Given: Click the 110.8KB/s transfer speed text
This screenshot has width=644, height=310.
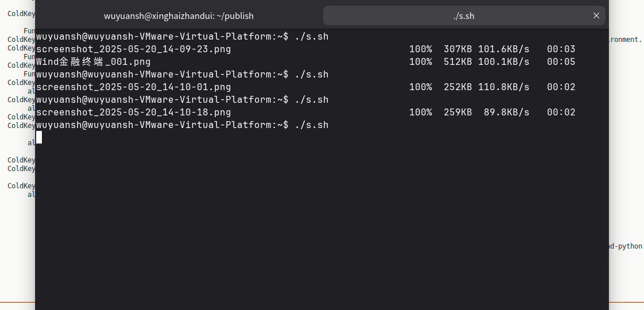Looking at the screenshot, I should 503,87.
